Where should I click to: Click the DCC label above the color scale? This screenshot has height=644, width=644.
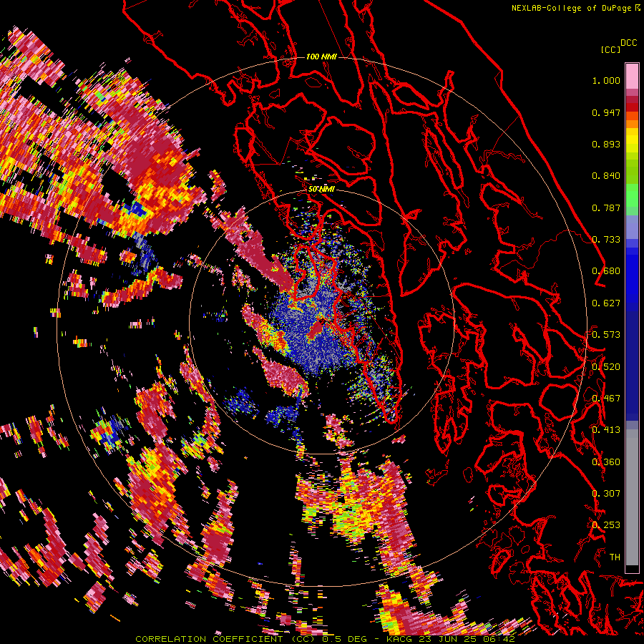(628, 42)
